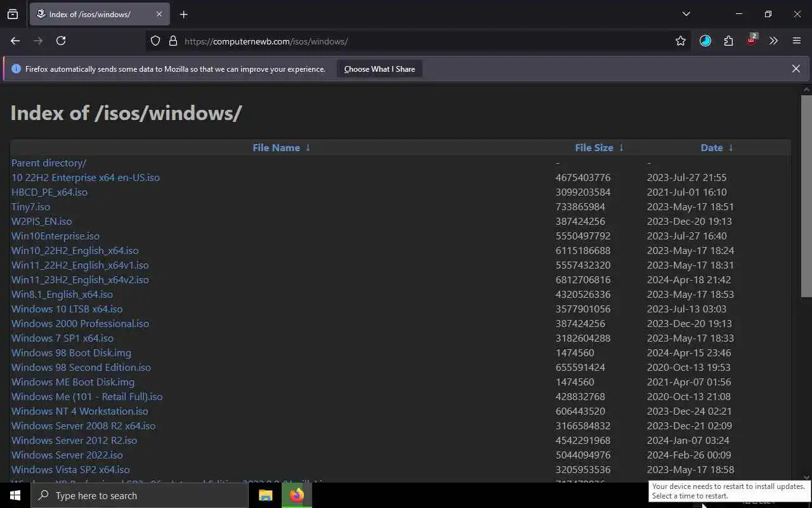This screenshot has width=812, height=508.
Task: Open Windows 2000 Professional.iso link
Action: [x=80, y=324]
